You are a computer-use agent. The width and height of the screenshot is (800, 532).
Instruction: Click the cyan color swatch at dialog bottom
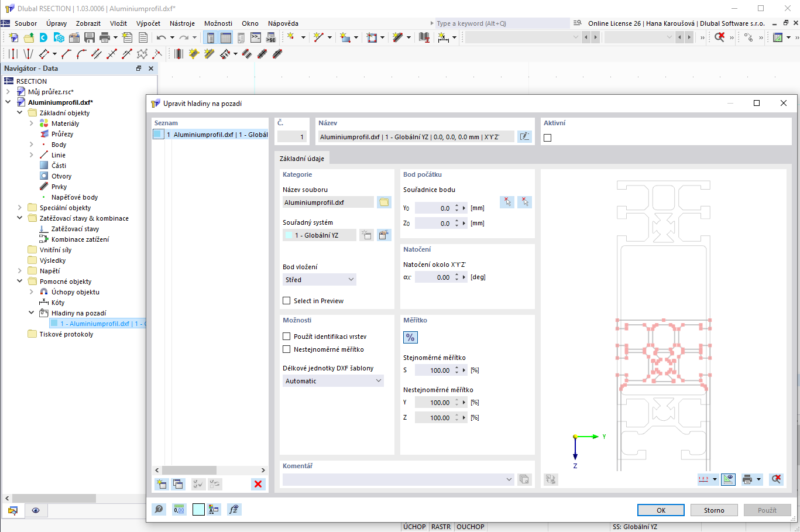point(199,509)
